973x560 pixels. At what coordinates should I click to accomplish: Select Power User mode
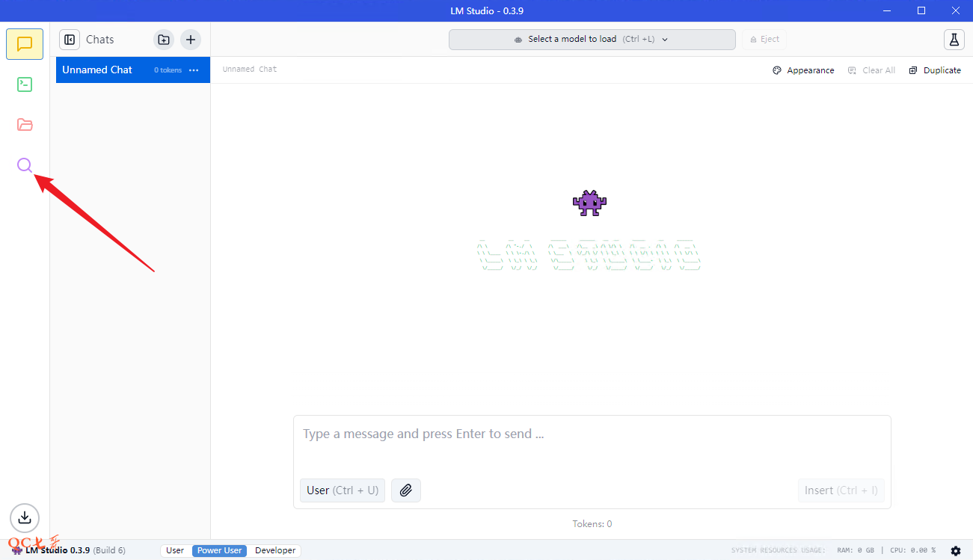click(219, 551)
